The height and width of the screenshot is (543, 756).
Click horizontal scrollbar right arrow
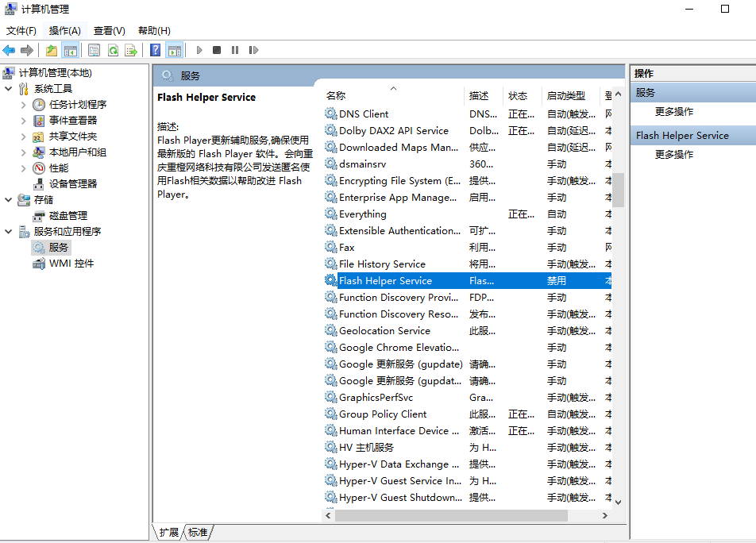605,515
